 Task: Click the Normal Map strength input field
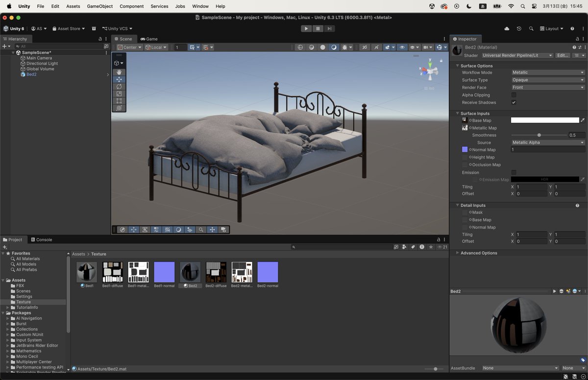pyautogui.click(x=548, y=150)
